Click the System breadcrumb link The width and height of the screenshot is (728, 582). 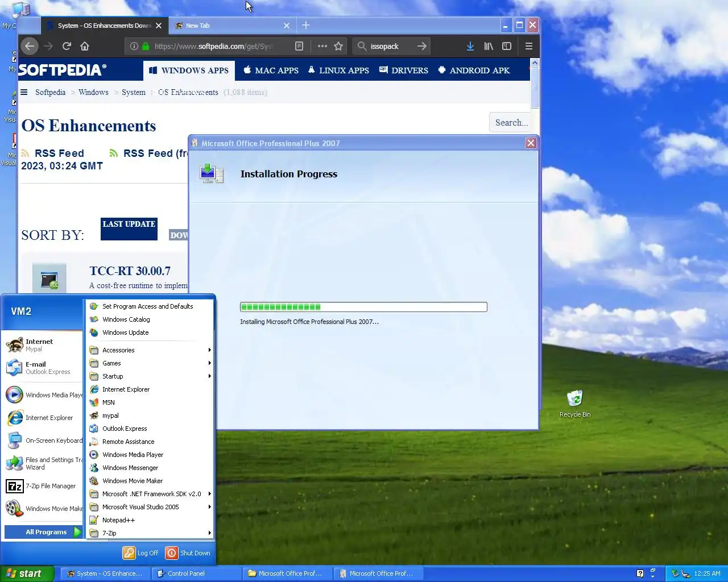(134, 92)
